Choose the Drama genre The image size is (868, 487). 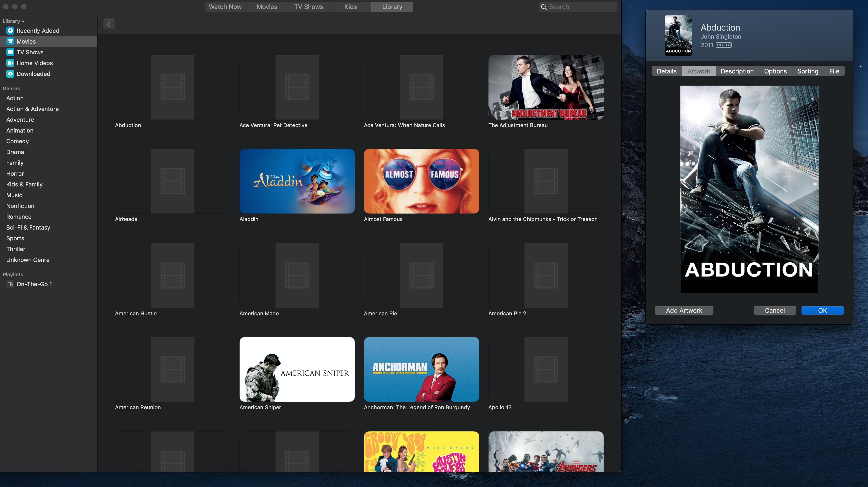(x=49, y=152)
